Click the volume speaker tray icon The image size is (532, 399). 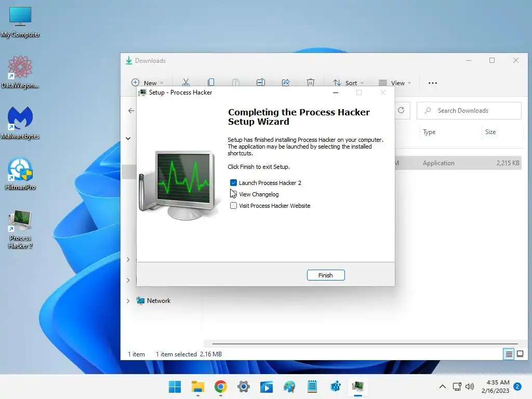[x=470, y=387]
